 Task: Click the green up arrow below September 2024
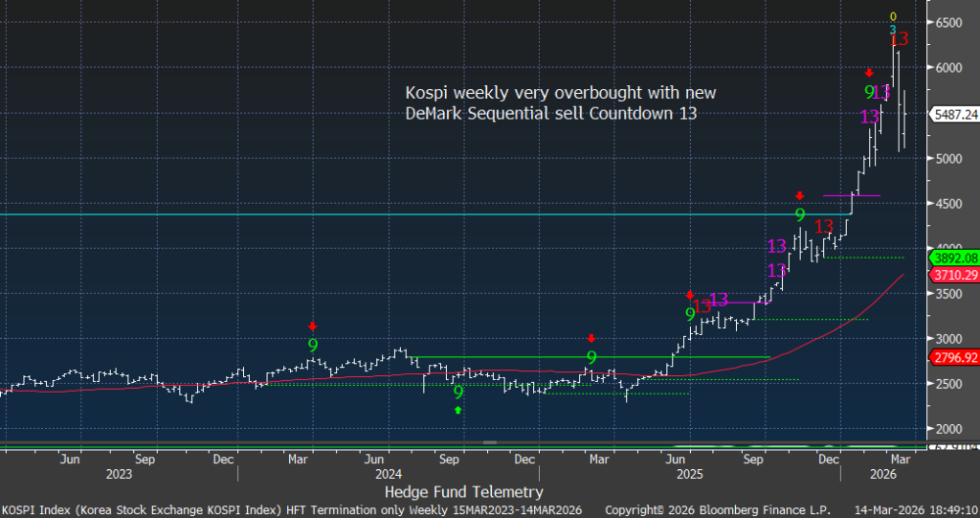click(x=458, y=410)
